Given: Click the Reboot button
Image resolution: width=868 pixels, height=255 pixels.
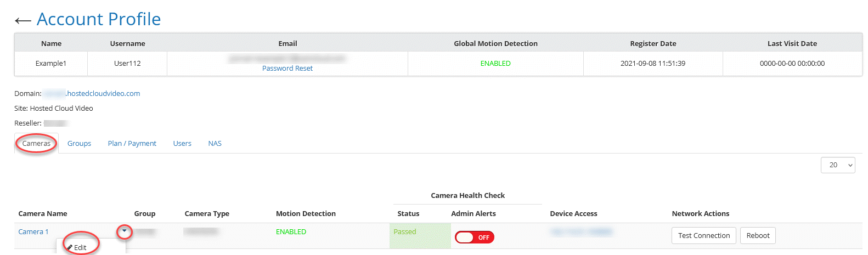Looking at the screenshot, I should tap(757, 236).
